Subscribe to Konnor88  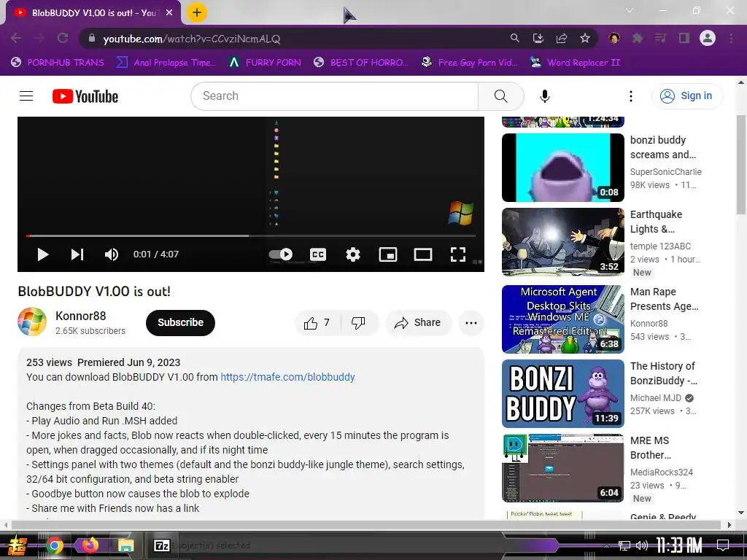181,323
